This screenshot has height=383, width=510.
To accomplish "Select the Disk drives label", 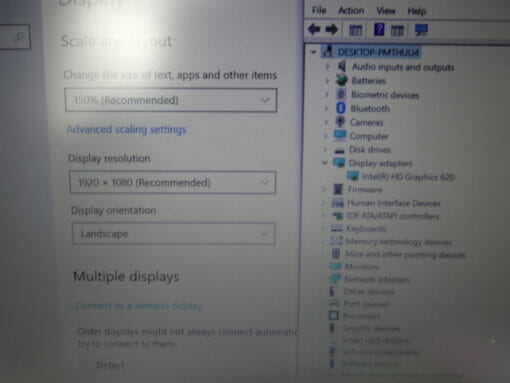I will pyautogui.click(x=370, y=150).
